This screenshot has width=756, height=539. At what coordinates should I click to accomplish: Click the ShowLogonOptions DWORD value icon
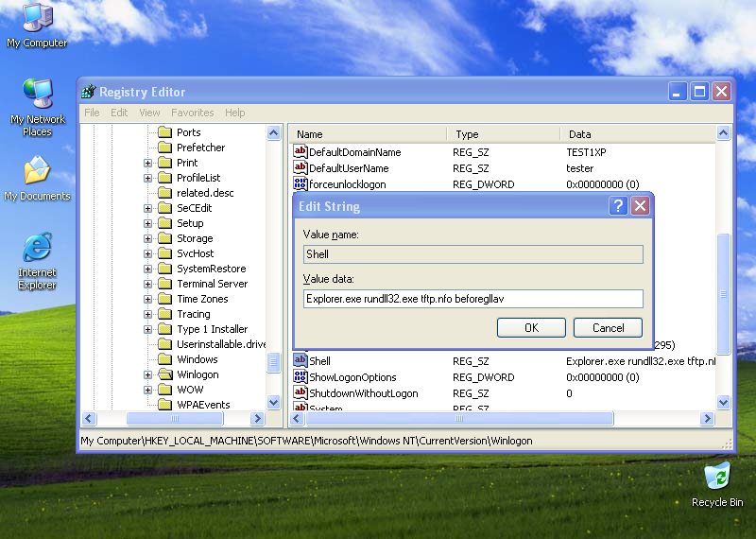point(300,377)
